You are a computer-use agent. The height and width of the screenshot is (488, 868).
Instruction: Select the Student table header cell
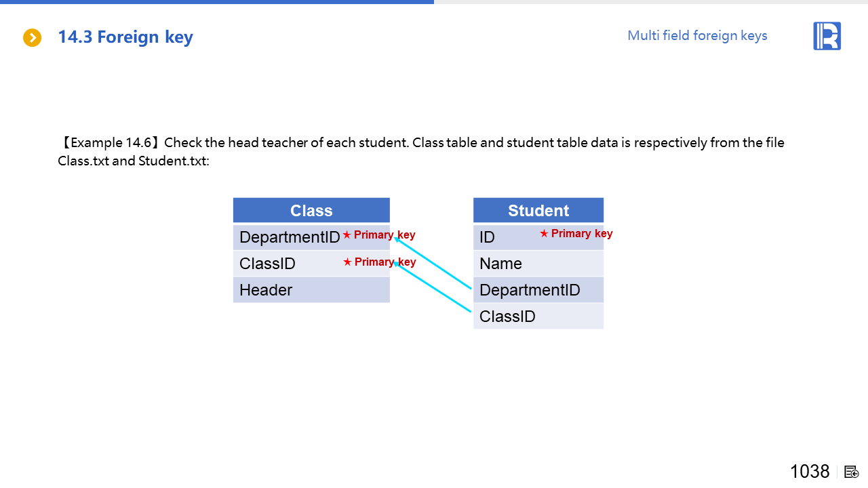click(538, 210)
